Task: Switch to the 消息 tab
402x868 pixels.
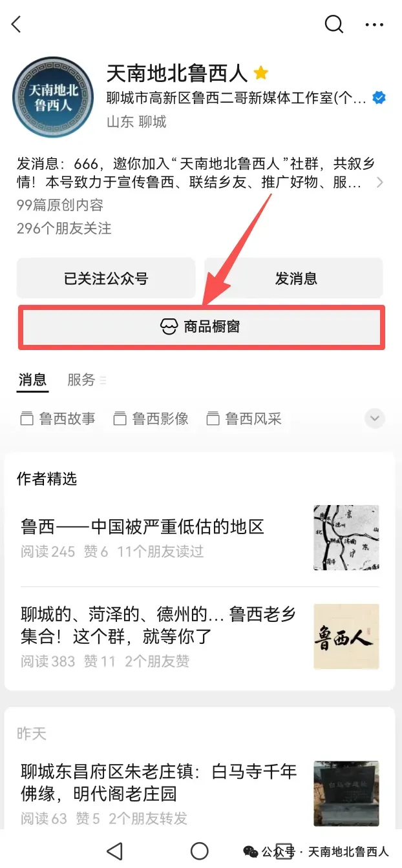Action: tap(32, 380)
